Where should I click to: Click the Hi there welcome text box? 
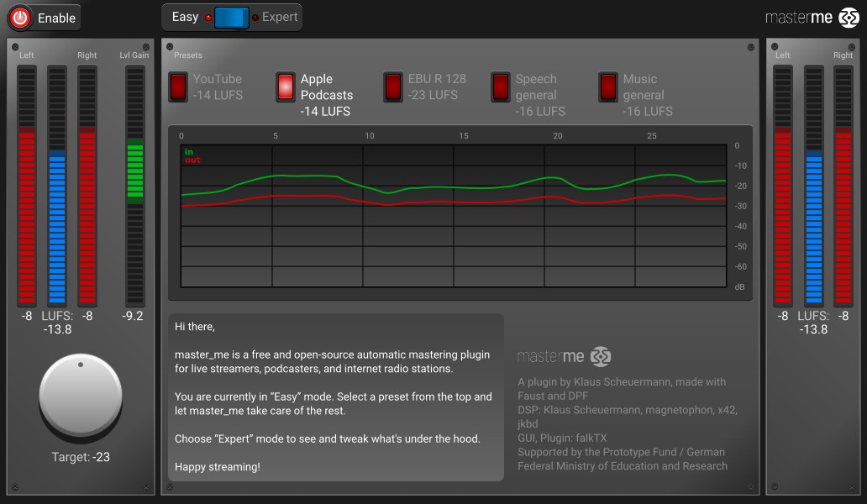coord(336,397)
